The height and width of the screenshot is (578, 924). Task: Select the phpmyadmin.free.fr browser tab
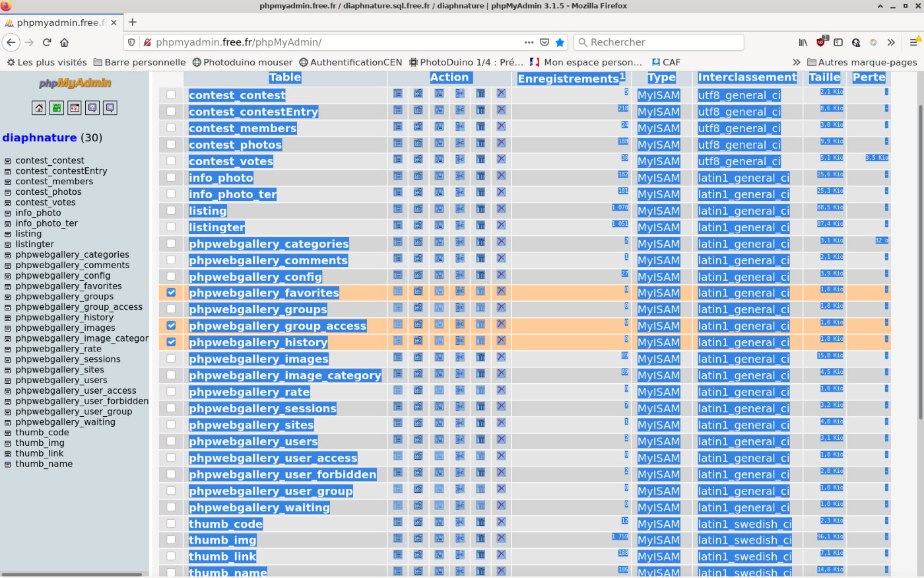[x=58, y=22]
